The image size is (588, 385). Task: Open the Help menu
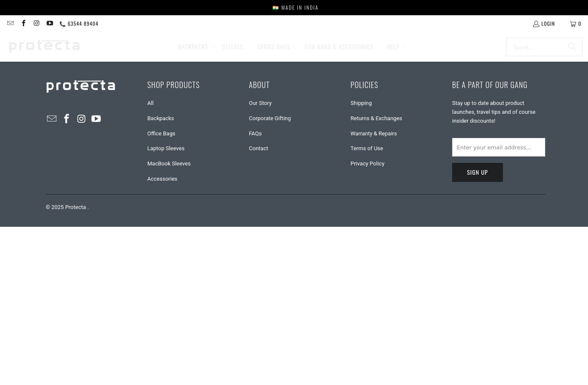tap(397, 47)
